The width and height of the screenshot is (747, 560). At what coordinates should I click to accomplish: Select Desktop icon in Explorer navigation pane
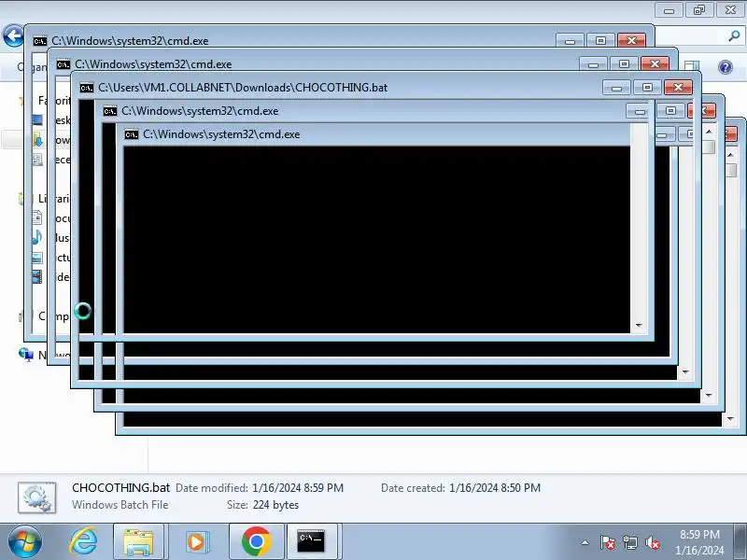[x=37, y=120]
